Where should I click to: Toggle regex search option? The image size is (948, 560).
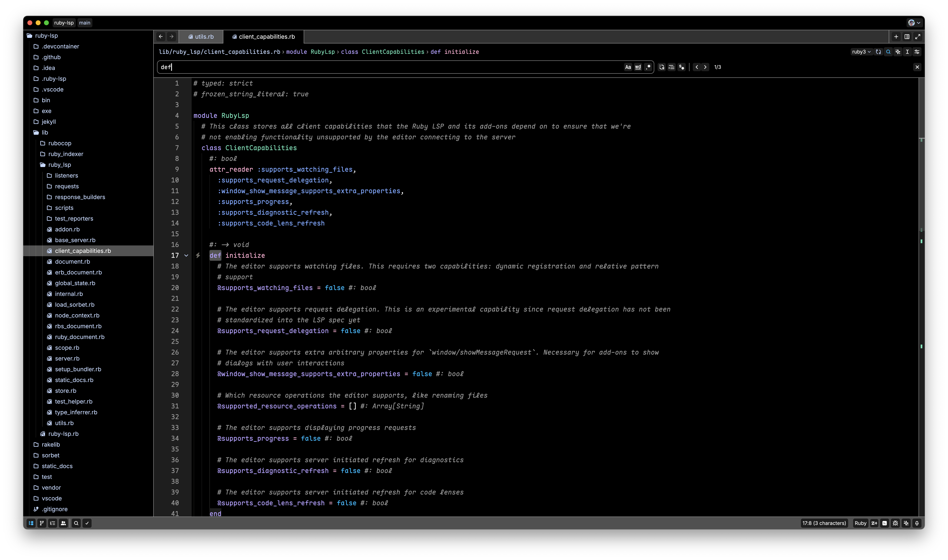[x=648, y=67]
